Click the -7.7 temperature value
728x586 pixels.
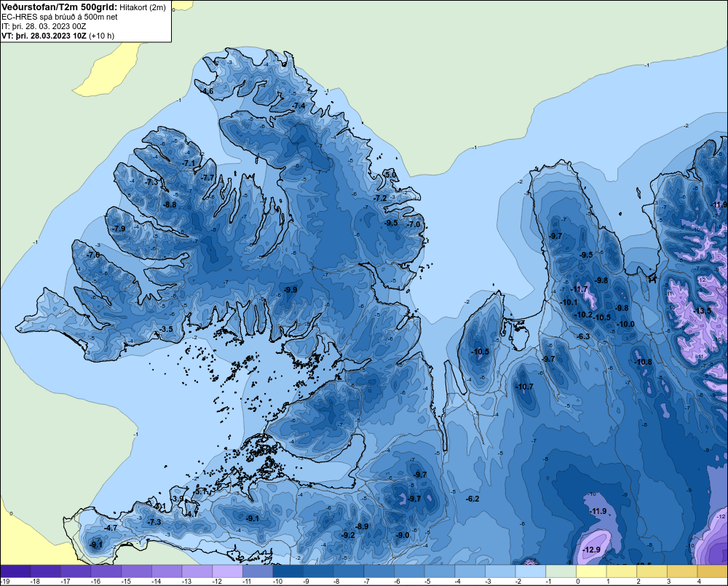tap(208, 178)
